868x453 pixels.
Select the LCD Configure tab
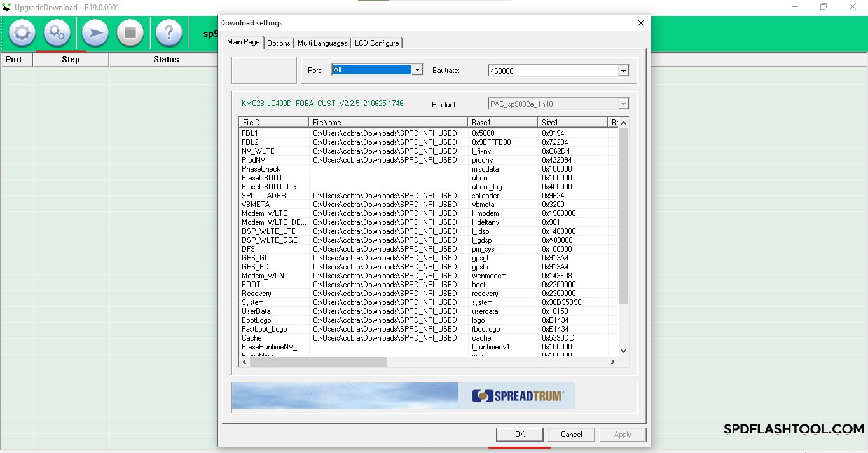(x=376, y=43)
